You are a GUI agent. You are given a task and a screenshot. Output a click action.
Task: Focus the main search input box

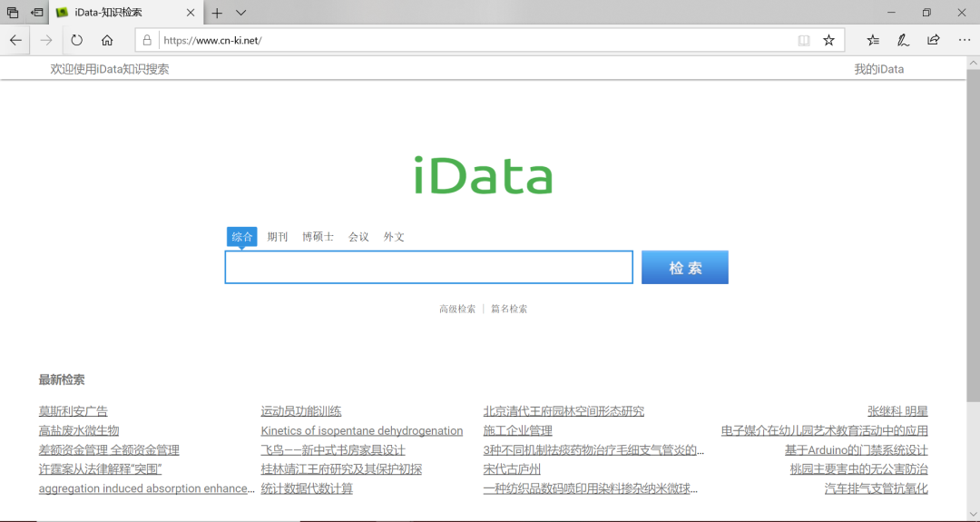point(428,268)
